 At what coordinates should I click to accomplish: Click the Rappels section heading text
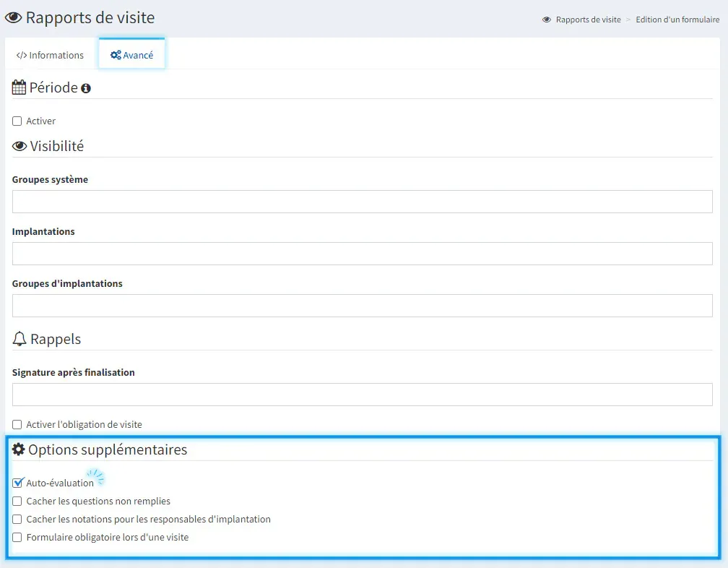tap(56, 339)
